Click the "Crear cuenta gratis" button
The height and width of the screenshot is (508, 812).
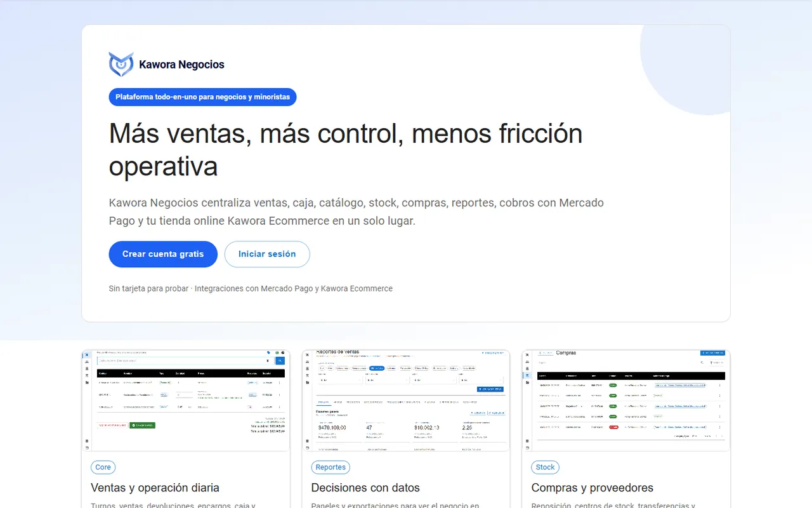click(163, 254)
